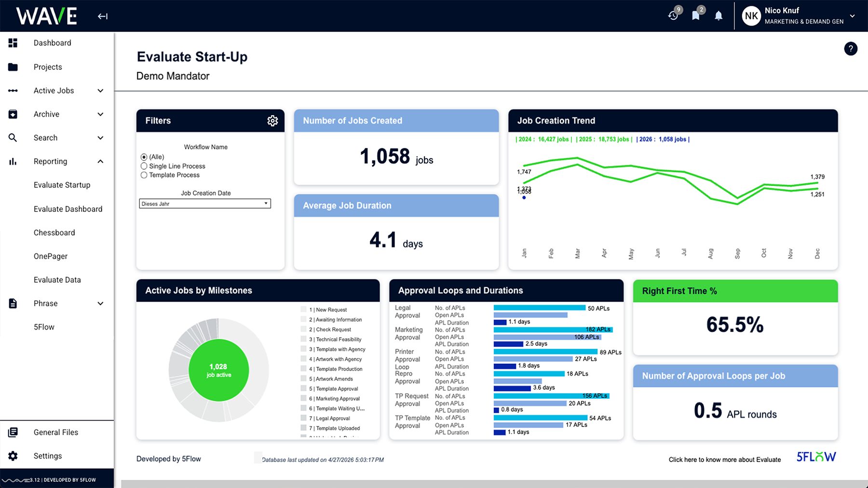Open General Files label
Screen dimensions: 868x488
point(56,432)
